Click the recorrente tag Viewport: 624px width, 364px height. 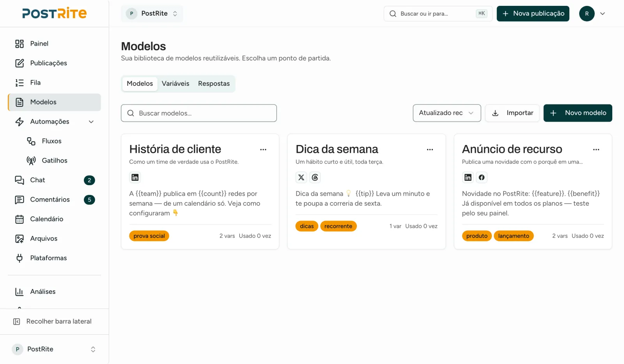(x=338, y=226)
